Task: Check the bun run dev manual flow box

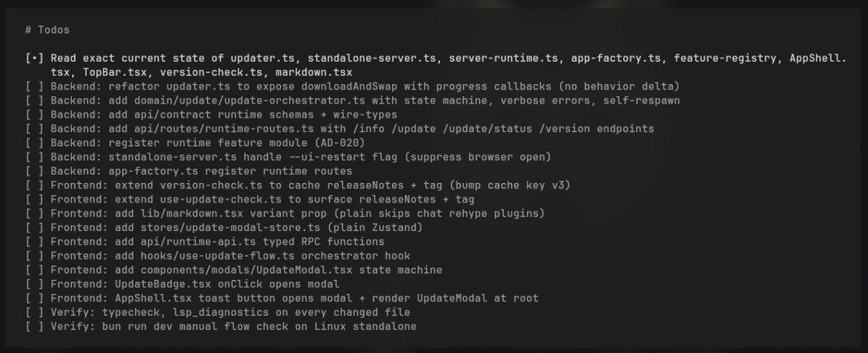Action: tap(34, 327)
